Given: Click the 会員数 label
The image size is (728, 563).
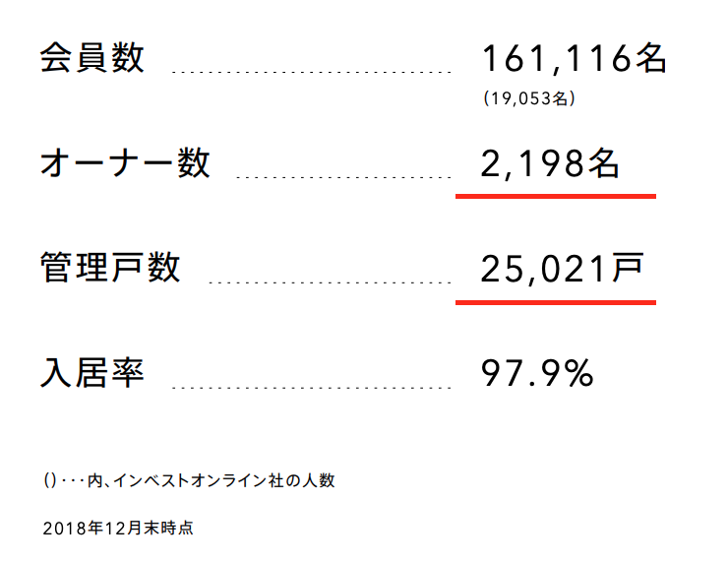Looking at the screenshot, I should [91, 58].
